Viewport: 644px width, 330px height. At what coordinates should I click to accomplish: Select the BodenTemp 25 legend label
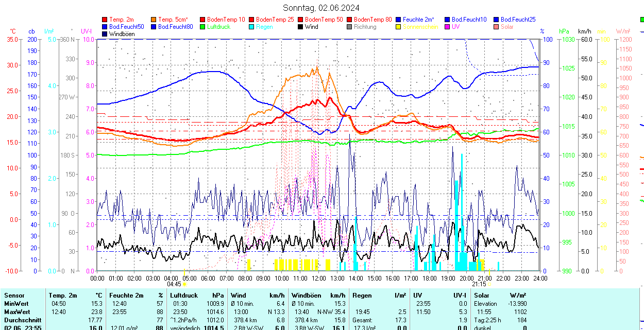(275, 20)
